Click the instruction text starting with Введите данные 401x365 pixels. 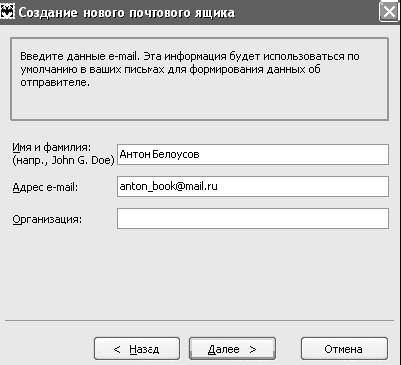190,69
